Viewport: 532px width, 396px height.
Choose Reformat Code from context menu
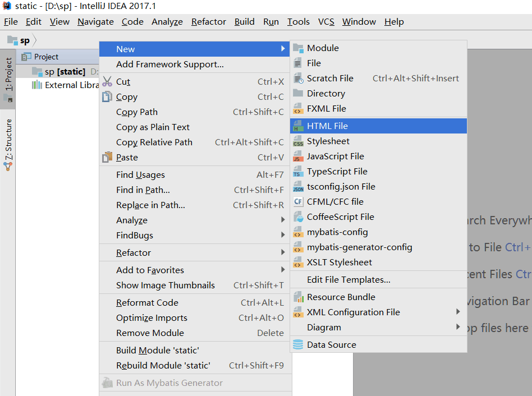click(x=195, y=303)
